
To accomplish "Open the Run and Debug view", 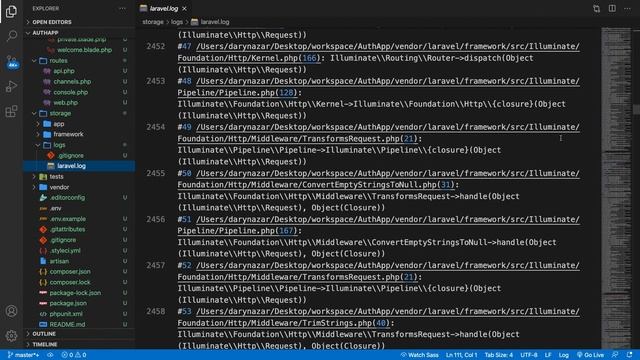I will [11, 86].
